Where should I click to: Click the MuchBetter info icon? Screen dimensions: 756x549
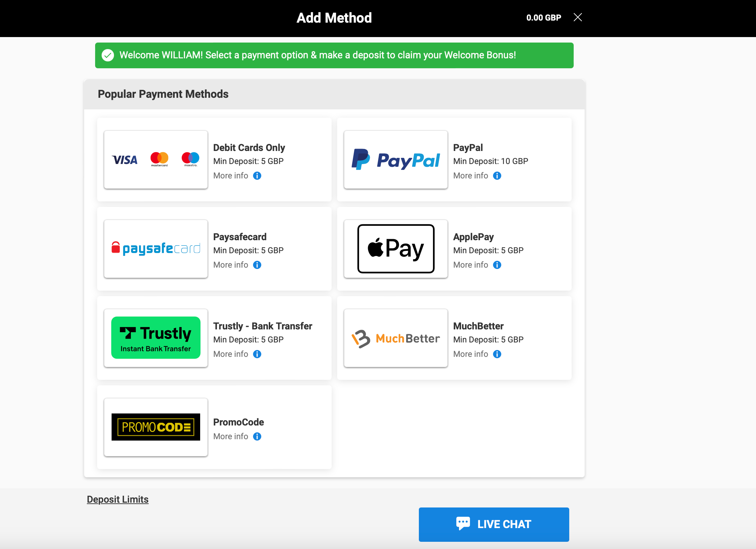pos(497,354)
